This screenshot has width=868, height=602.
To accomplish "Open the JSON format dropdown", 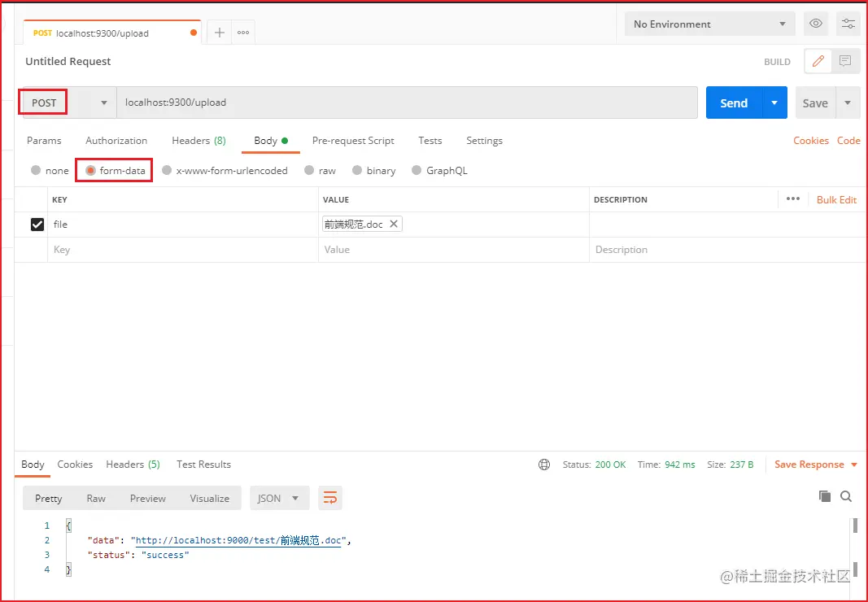I will point(278,498).
